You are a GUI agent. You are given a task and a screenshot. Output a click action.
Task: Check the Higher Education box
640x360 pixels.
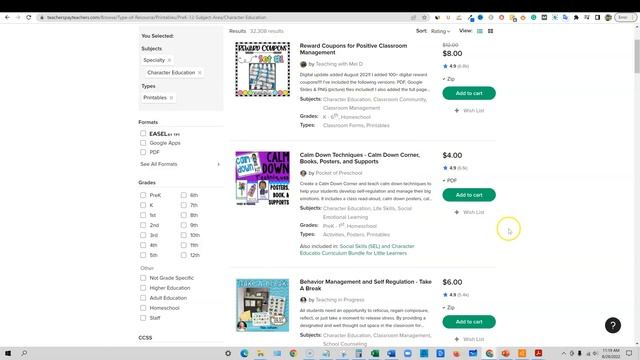143,288
